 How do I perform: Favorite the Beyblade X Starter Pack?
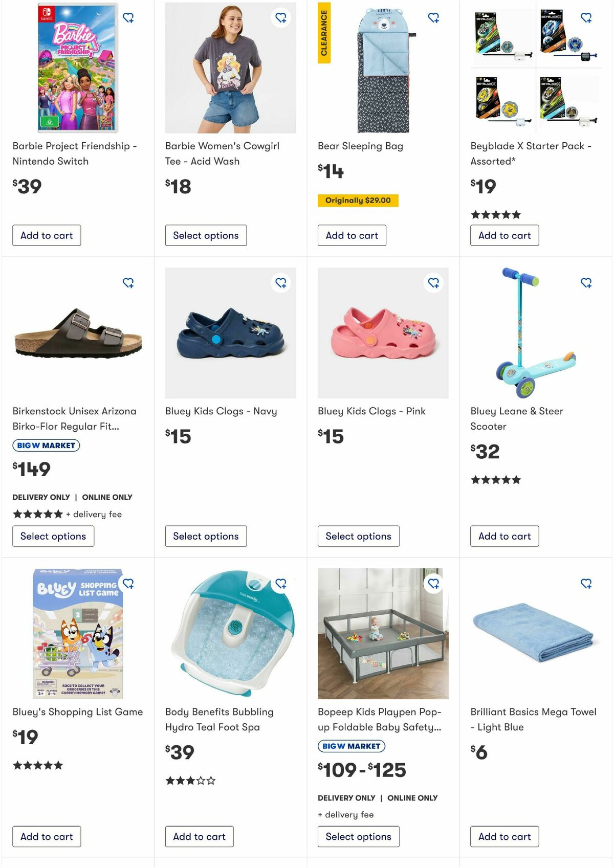[586, 18]
